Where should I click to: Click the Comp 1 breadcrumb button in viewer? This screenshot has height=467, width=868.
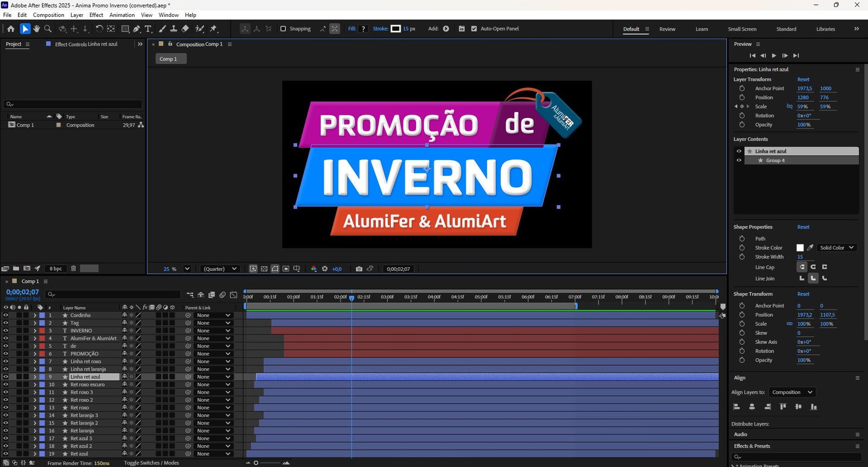point(171,59)
